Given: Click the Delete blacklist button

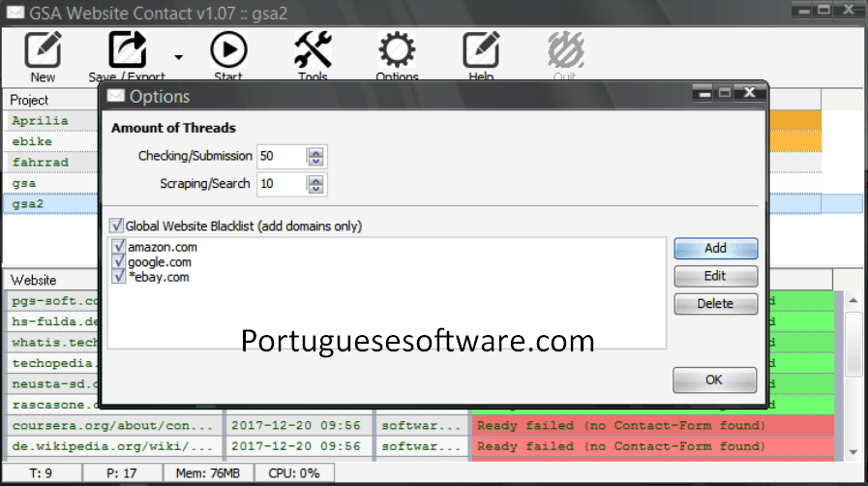Looking at the screenshot, I should tap(715, 304).
